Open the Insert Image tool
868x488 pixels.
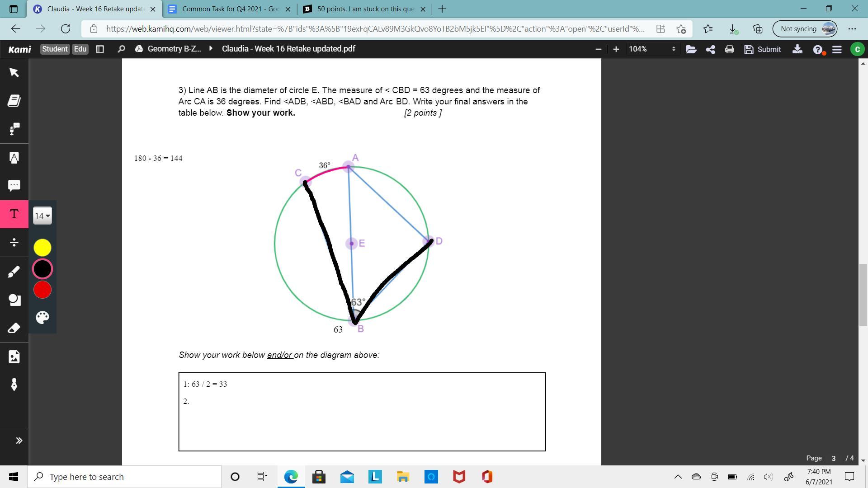click(x=14, y=357)
